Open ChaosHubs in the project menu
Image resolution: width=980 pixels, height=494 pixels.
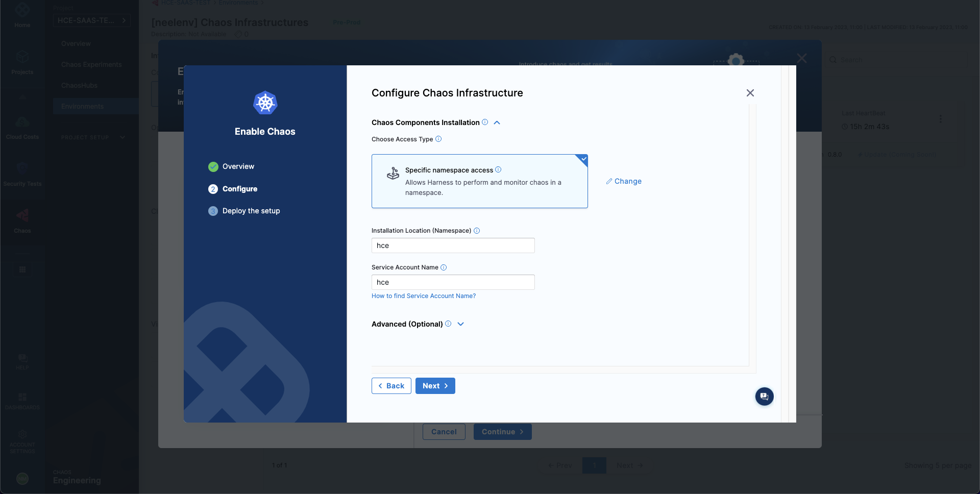click(x=79, y=86)
